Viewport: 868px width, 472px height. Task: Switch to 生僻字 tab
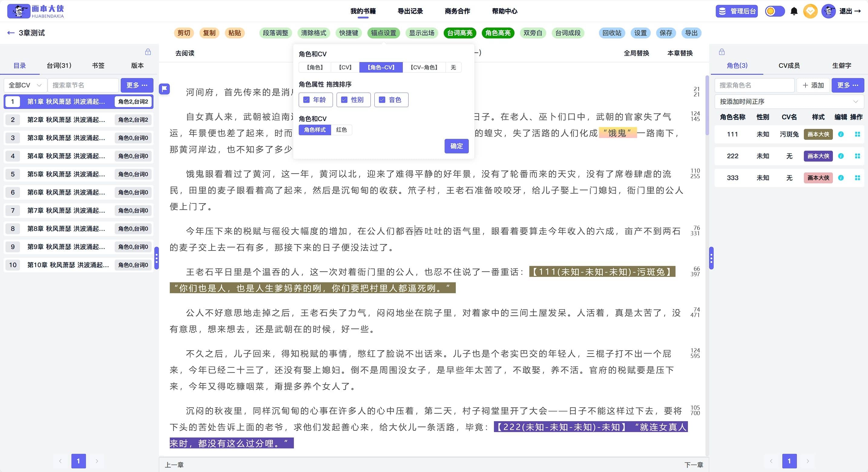tap(841, 65)
